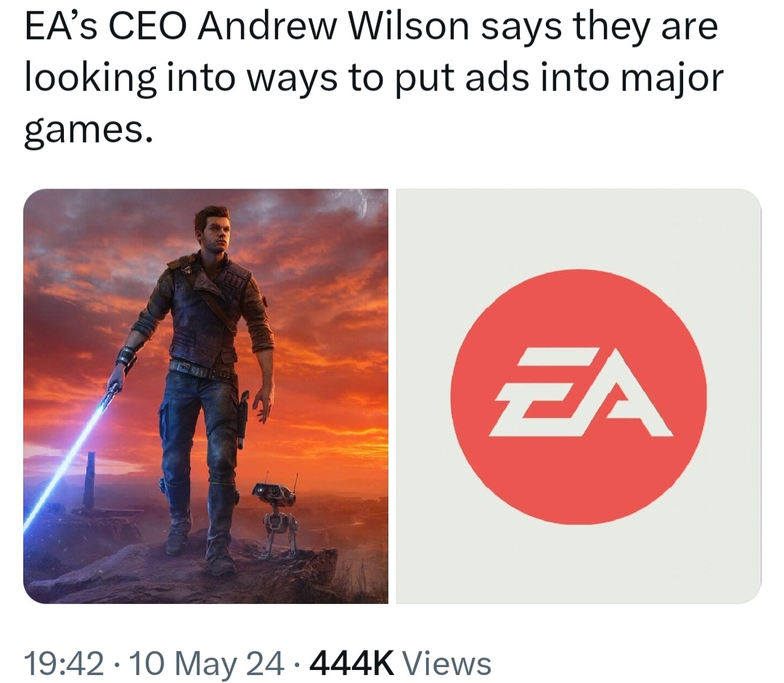Image resolution: width=784 pixels, height=683 pixels.
Task: Select the red circle of the EA logo
Action: point(579,397)
